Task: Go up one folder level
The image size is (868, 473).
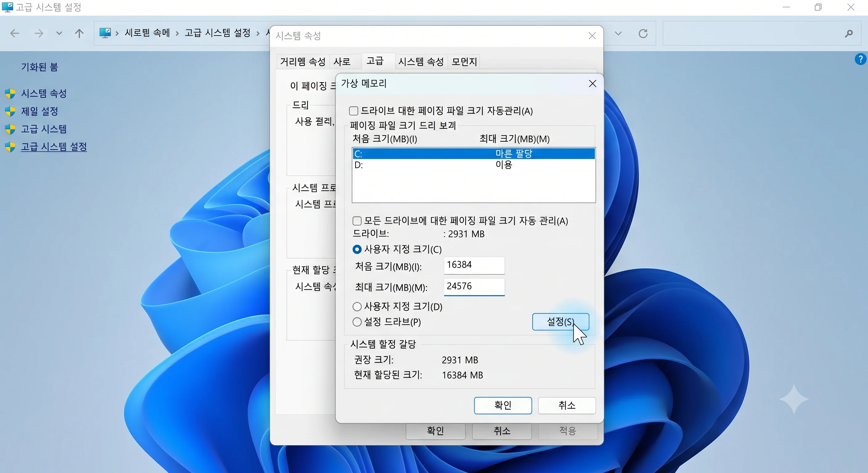Action: pyautogui.click(x=79, y=33)
